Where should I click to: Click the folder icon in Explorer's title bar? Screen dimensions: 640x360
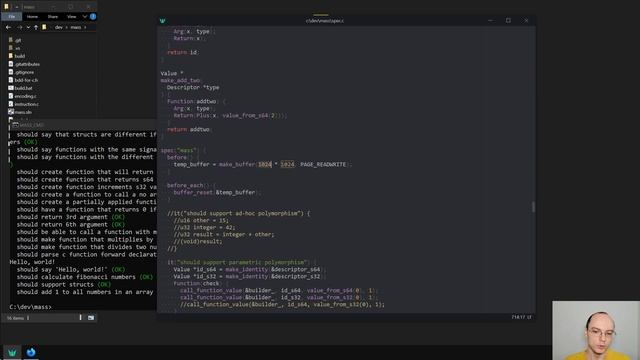click(x=6, y=7)
